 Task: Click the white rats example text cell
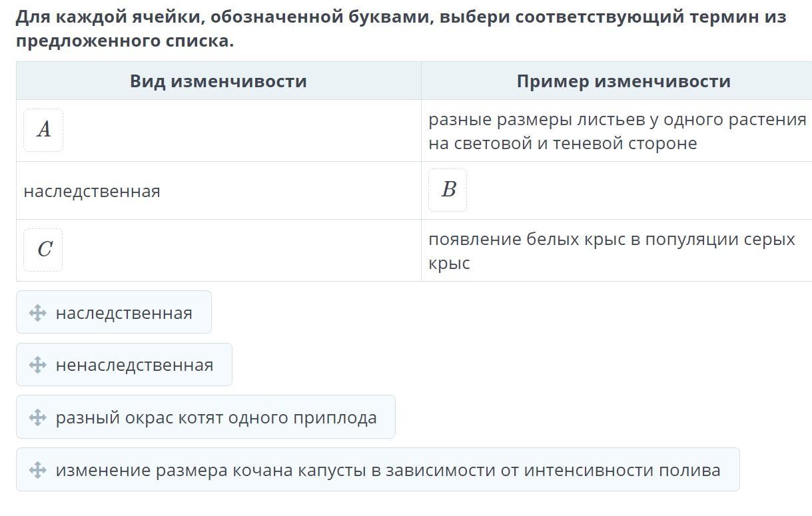611,250
